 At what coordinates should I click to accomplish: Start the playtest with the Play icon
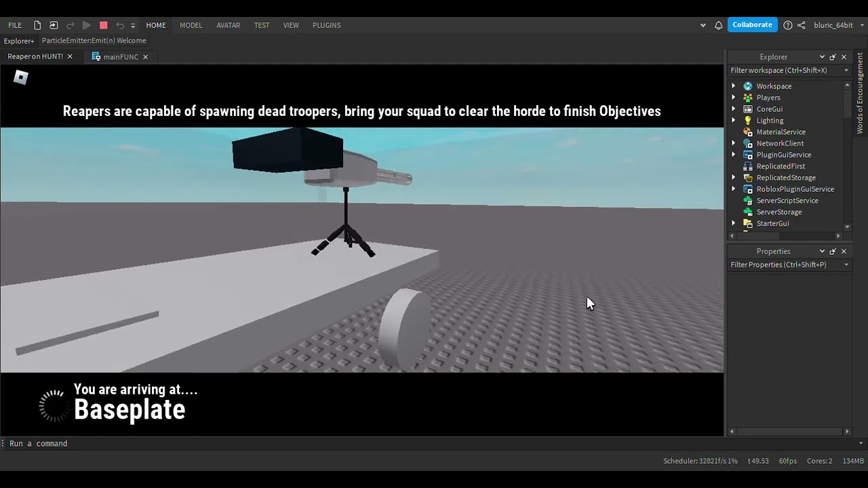[x=86, y=25]
